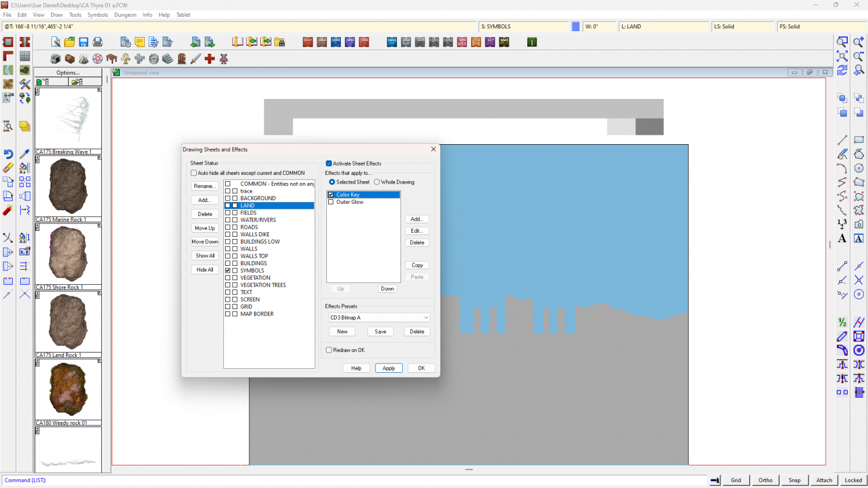Click the blue Redraw arrows icon
The width and height of the screenshot is (868, 488).
point(843,70)
